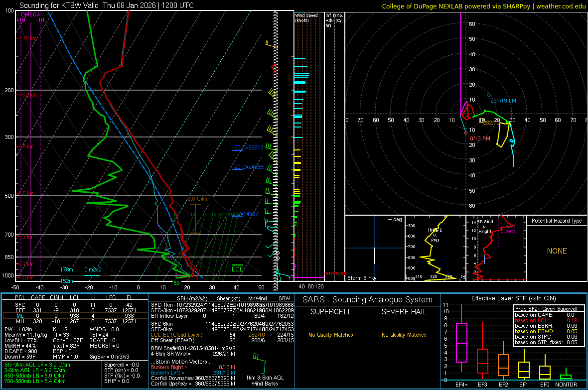Click the magenta OMEGA label
This screenshot has width=588, height=390.
[x=31, y=14]
